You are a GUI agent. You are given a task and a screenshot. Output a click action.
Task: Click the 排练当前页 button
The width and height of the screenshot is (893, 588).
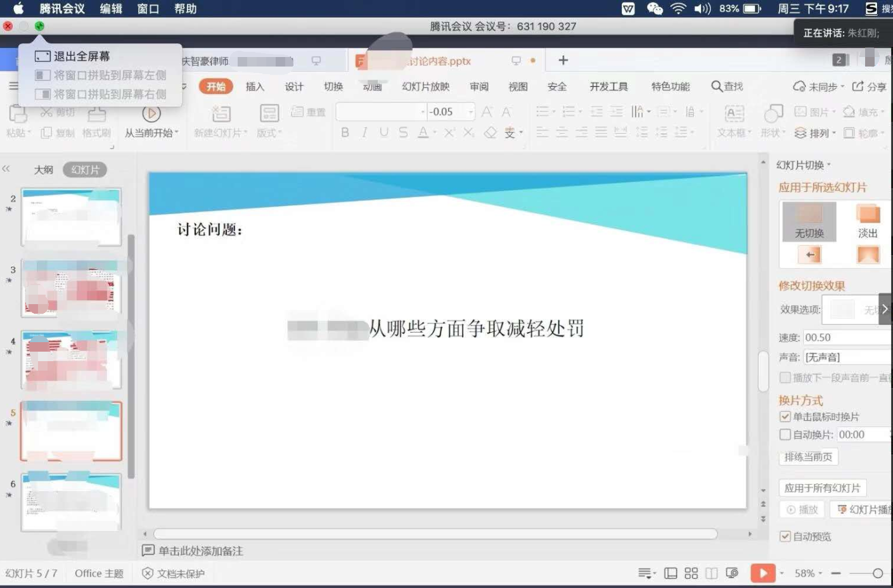click(x=808, y=457)
